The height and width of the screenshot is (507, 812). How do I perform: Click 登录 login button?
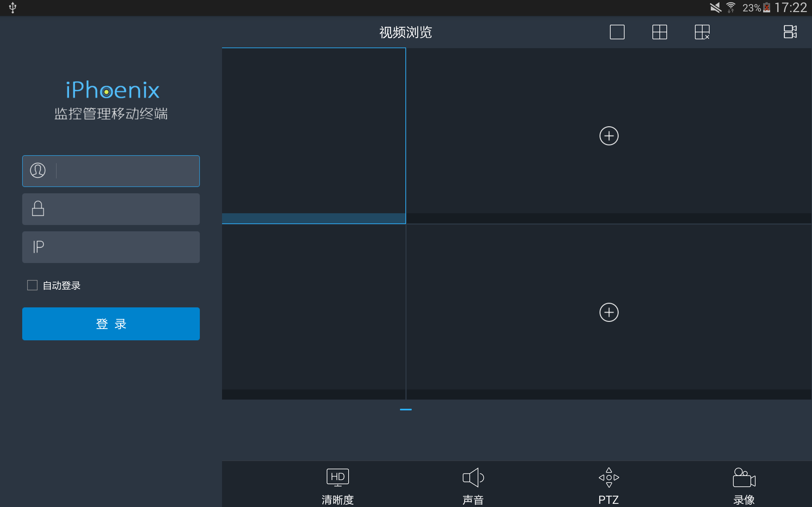coord(111,324)
